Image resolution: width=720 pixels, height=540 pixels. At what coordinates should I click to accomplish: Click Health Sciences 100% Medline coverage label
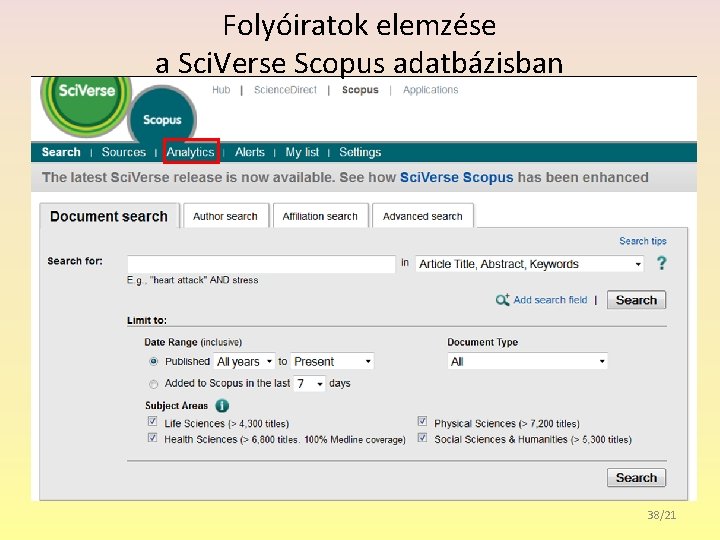[x=285, y=439]
